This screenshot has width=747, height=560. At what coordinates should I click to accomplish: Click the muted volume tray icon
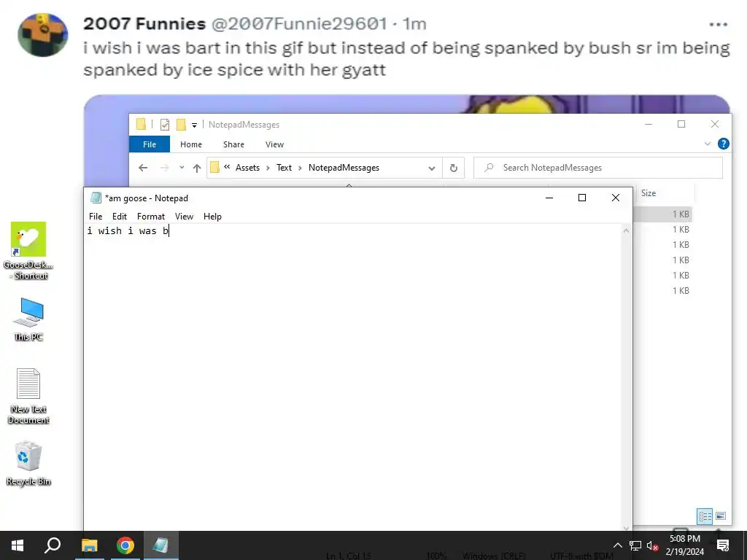pos(652,545)
